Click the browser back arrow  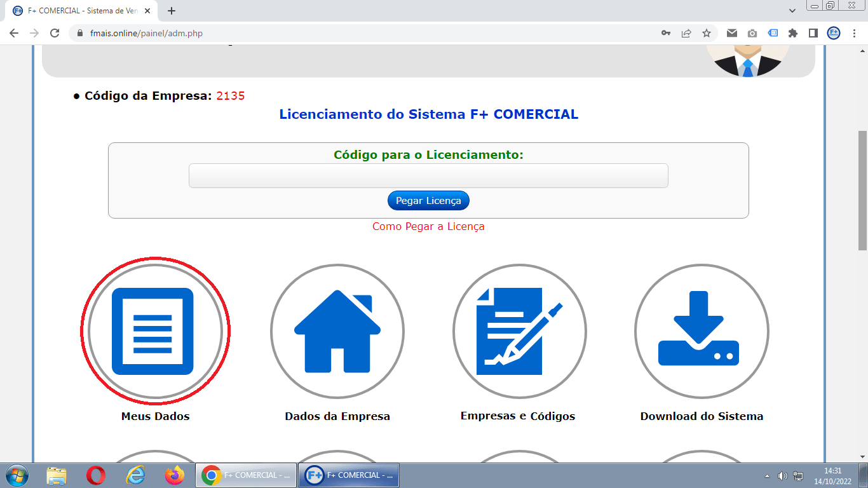tap(15, 33)
